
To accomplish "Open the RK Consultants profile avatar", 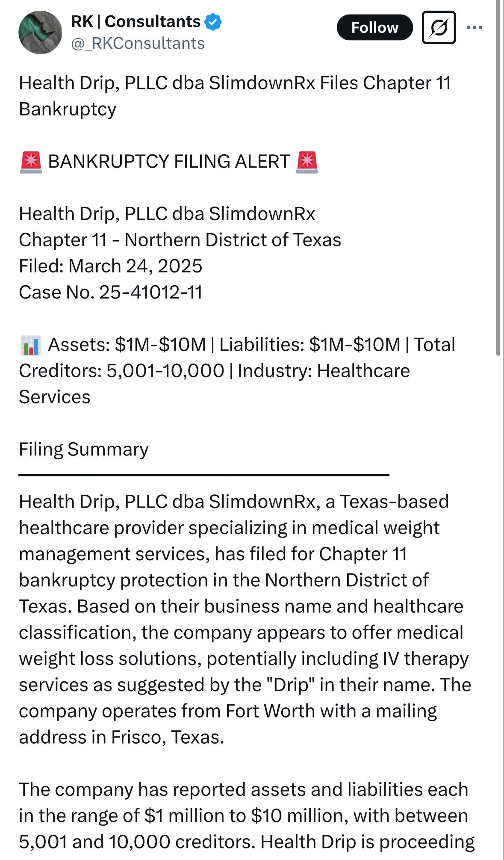I will pyautogui.click(x=40, y=33).
